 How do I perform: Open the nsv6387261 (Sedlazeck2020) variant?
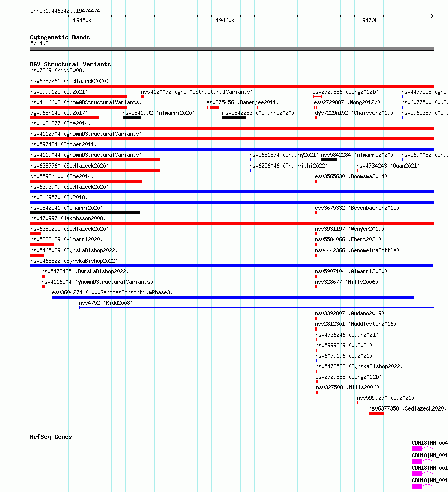click(x=69, y=81)
